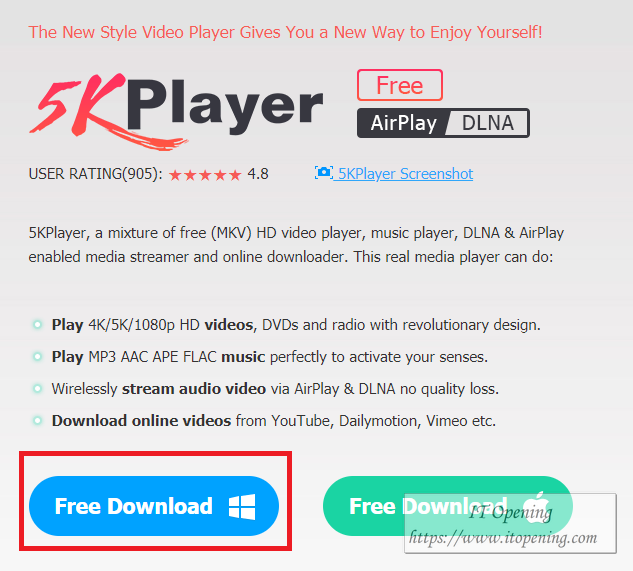
Task: Click the five-star user rating
Action: [205, 175]
